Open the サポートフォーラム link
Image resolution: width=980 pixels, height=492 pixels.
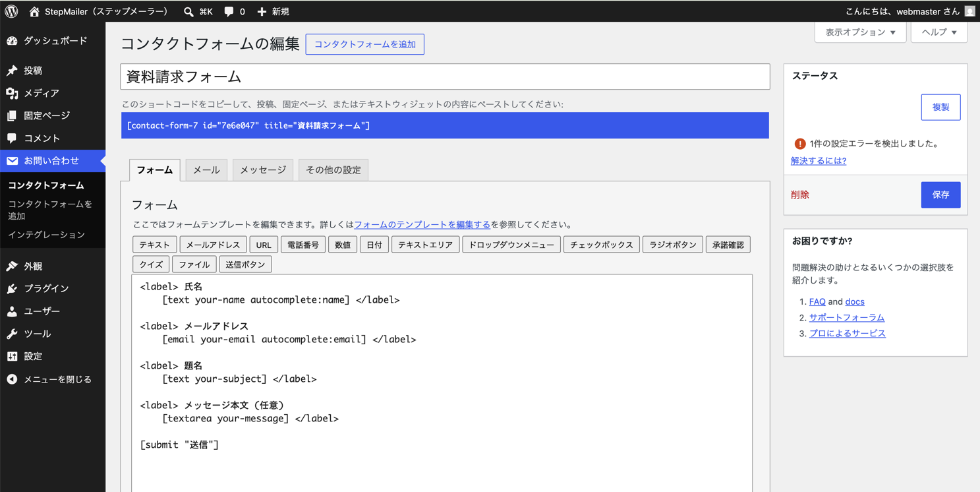[847, 317]
